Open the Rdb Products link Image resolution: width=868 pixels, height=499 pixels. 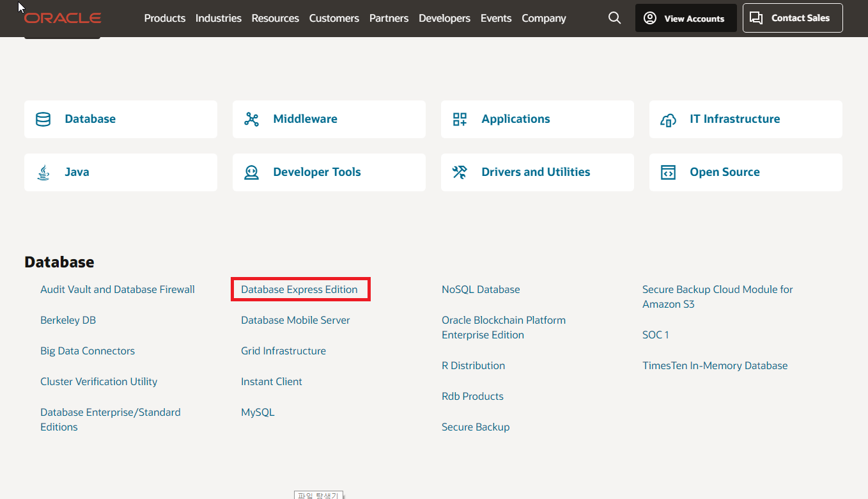click(472, 396)
